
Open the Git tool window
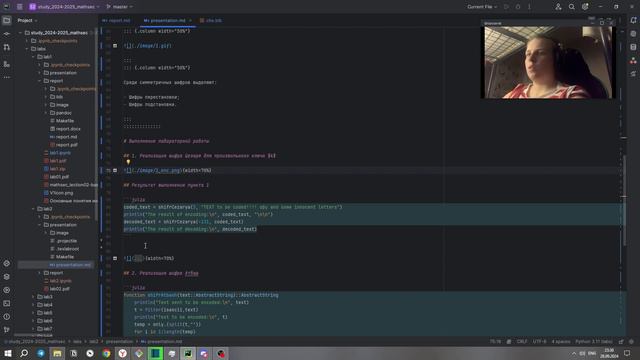tap(7, 329)
